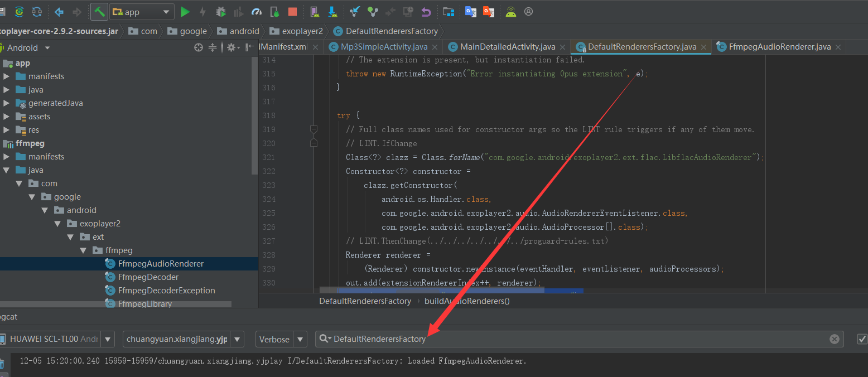Collapse the ffmpeg package folder
Screen dimensions: 868x377
pos(83,250)
